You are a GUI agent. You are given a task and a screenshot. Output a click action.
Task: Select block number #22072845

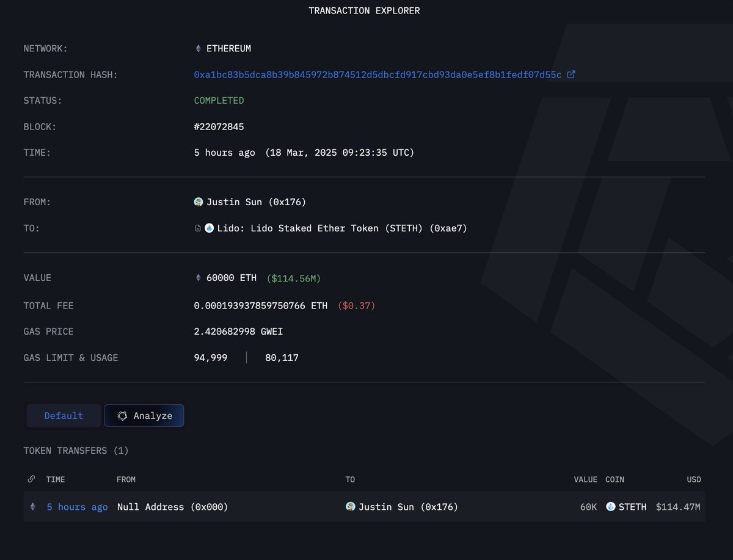pos(220,126)
